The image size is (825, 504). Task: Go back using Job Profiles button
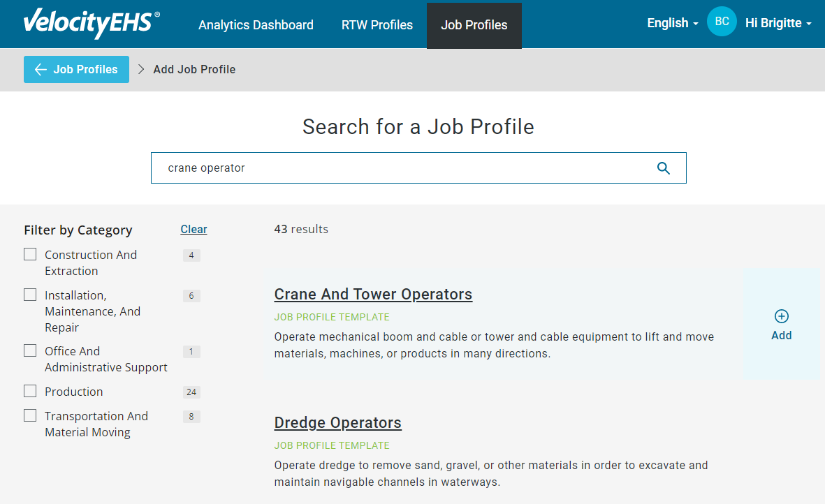click(x=76, y=69)
